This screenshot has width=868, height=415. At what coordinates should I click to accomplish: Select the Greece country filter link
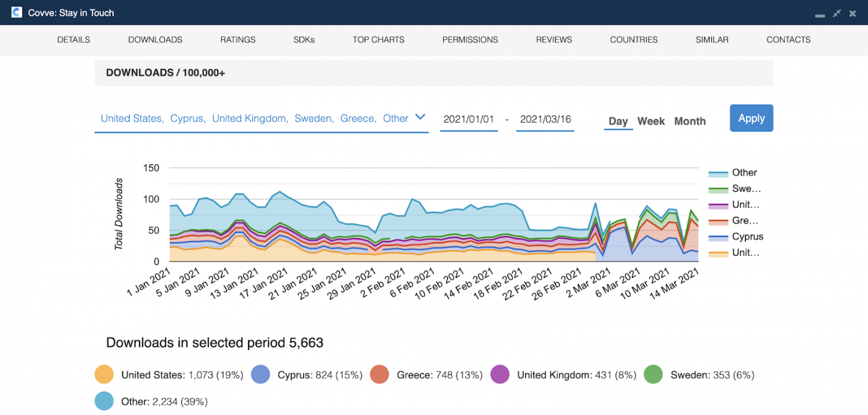(357, 118)
